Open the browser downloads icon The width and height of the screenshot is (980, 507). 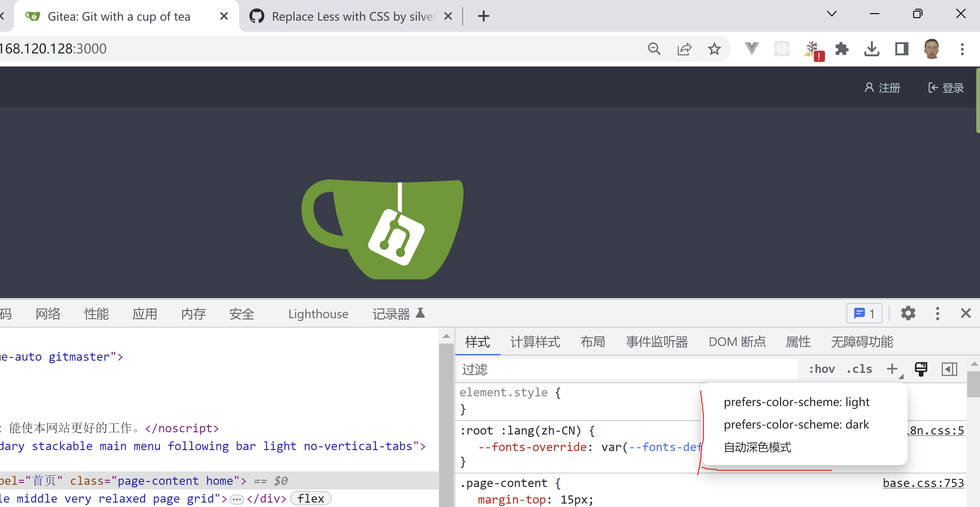tap(872, 49)
